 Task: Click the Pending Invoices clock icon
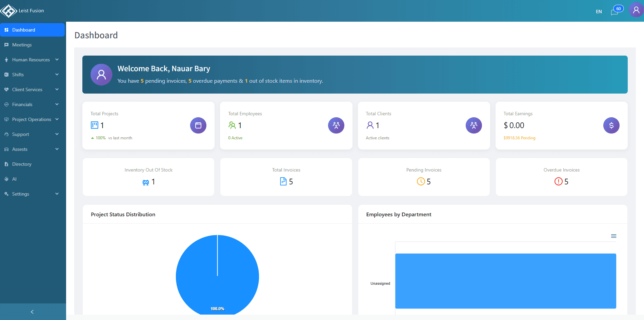421,182
